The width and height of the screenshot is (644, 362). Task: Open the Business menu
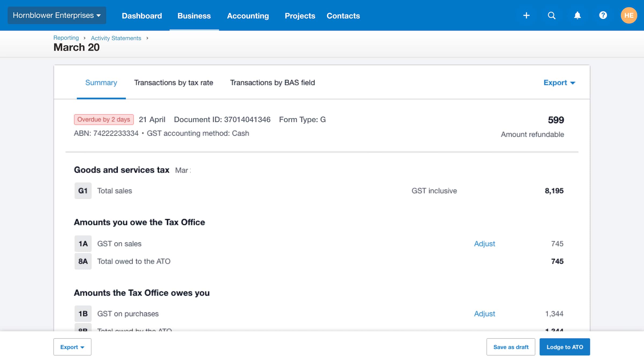194,16
